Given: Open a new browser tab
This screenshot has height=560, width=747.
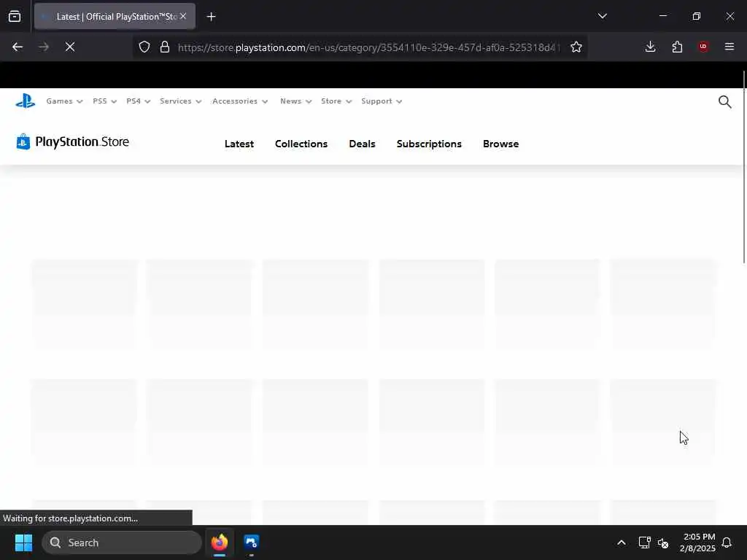Looking at the screenshot, I should 211,17.
